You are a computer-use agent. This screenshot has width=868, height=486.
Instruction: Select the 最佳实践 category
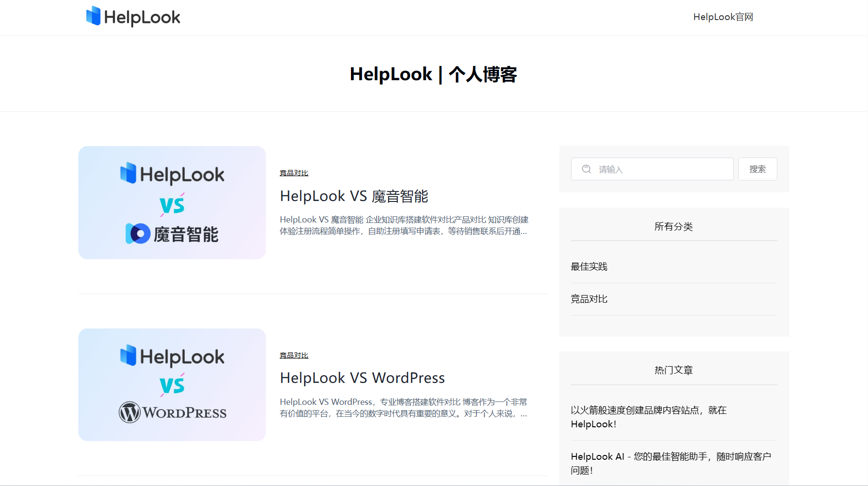pyautogui.click(x=589, y=266)
